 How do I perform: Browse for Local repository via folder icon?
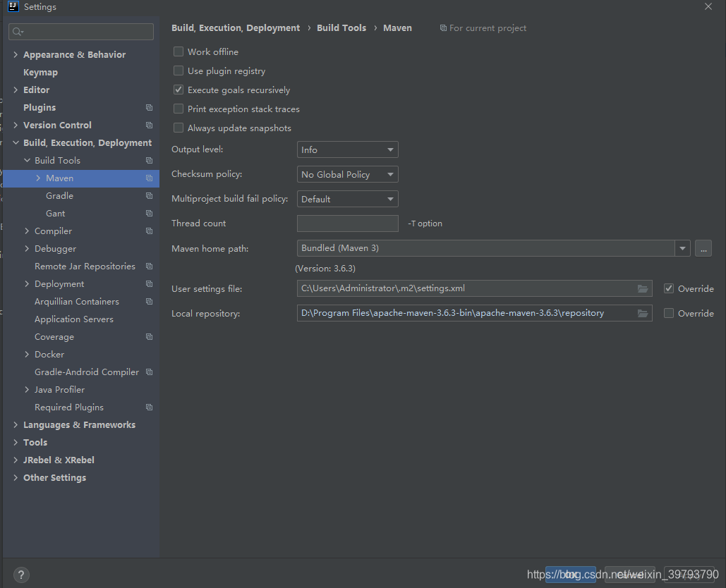[x=643, y=313]
